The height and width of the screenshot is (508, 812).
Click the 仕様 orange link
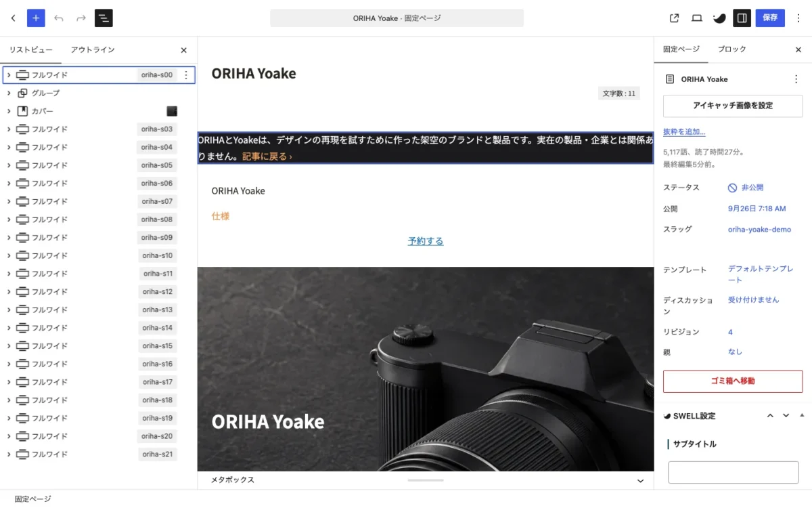pos(221,216)
